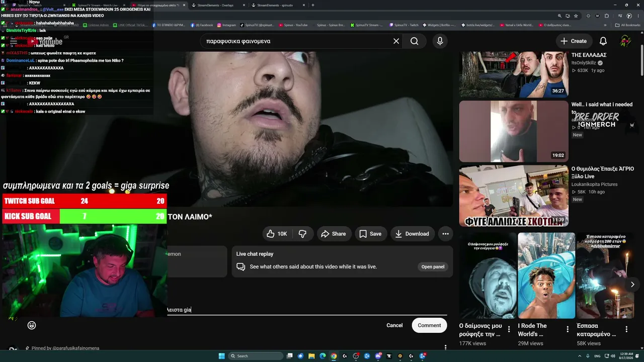This screenshot has width=644, height=362.
Task: Click the Create button on YouTube
Action: (x=574, y=41)
